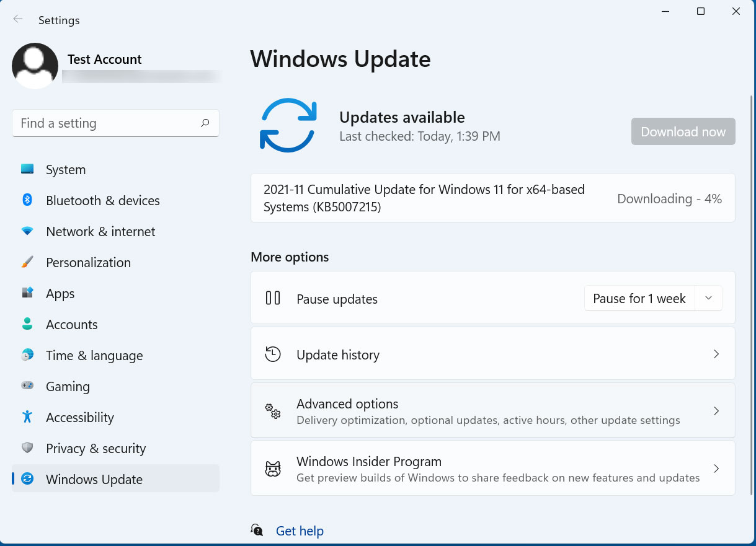The height and width of the screenshot is (546, 756).
Task: Maximize the Settings window
Action: (x=701, y=11)
